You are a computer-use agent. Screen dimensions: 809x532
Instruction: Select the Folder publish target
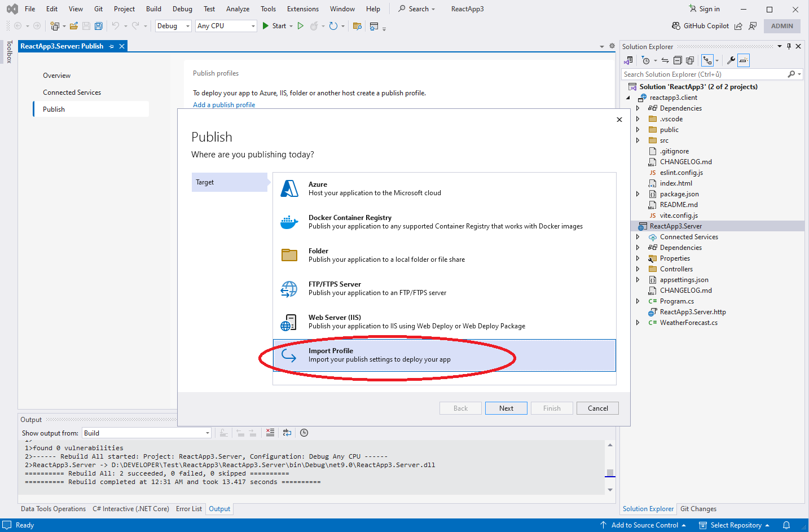[444, 255]
